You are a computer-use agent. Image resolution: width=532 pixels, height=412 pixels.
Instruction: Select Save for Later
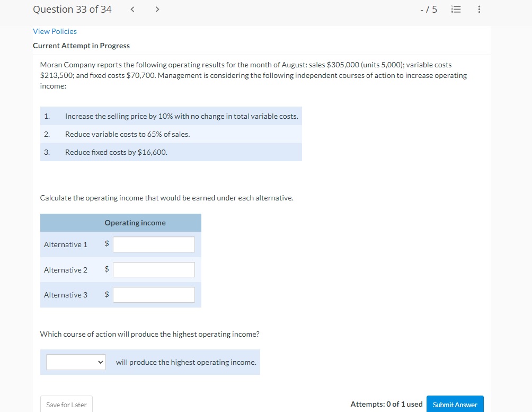[x=66, y=404]
